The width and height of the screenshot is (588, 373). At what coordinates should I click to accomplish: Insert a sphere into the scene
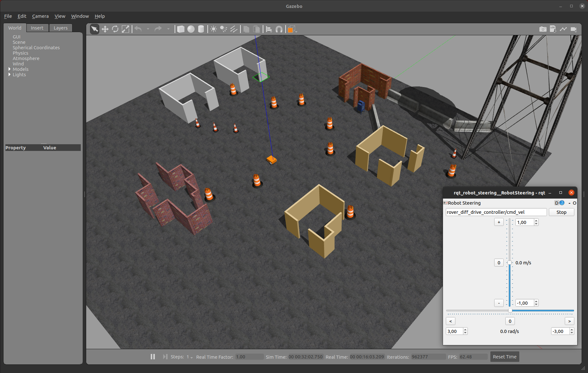(x=191, y=29)
